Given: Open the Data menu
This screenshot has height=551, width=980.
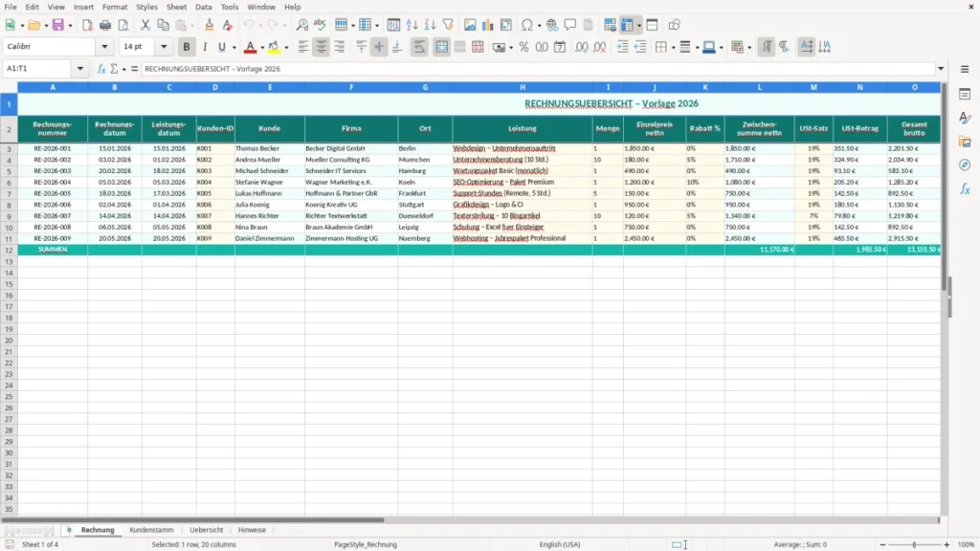Looking at the screenshot, I should point(204,7).
